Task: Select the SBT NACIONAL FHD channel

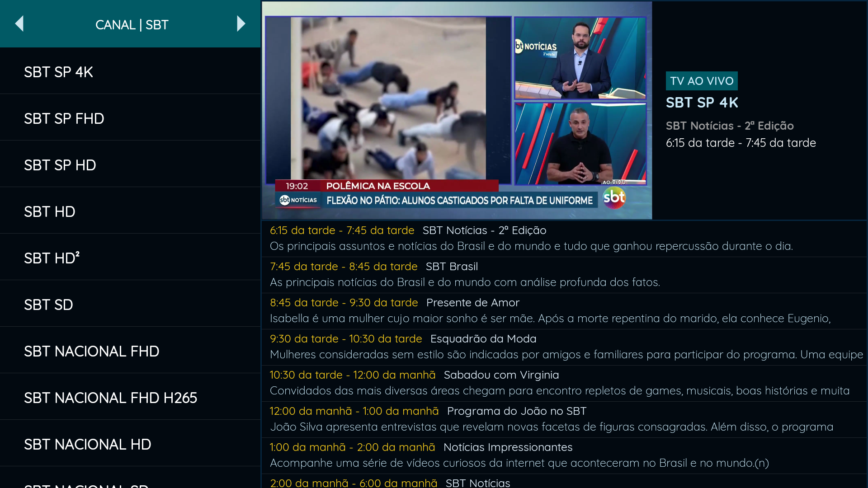Action: 130,351
